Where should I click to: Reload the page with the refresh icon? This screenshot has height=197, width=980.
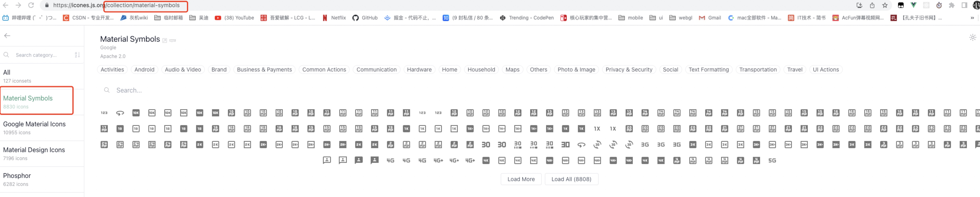tap(31, 5)
